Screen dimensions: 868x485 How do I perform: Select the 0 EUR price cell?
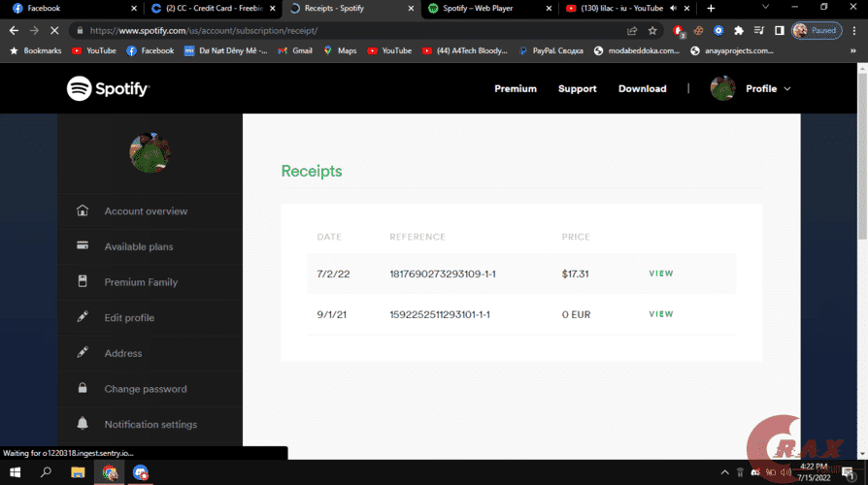point(577,314)
